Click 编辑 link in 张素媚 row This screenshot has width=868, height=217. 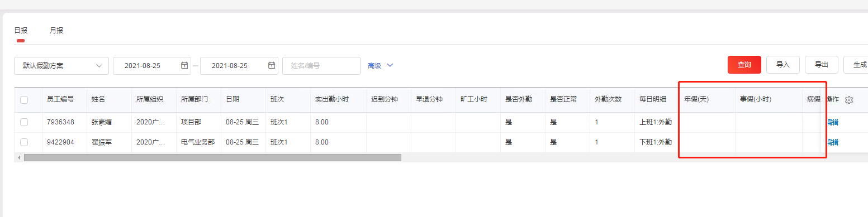[832, 122]
